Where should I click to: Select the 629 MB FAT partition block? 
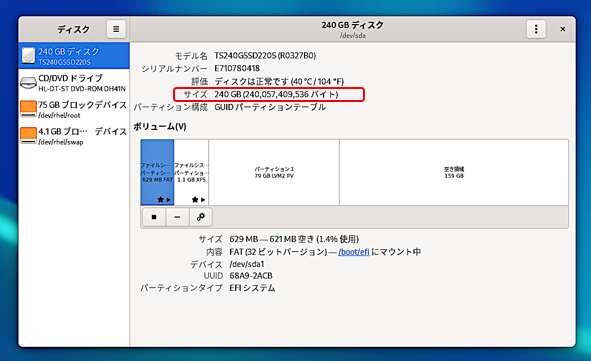(x=157, y=172)
